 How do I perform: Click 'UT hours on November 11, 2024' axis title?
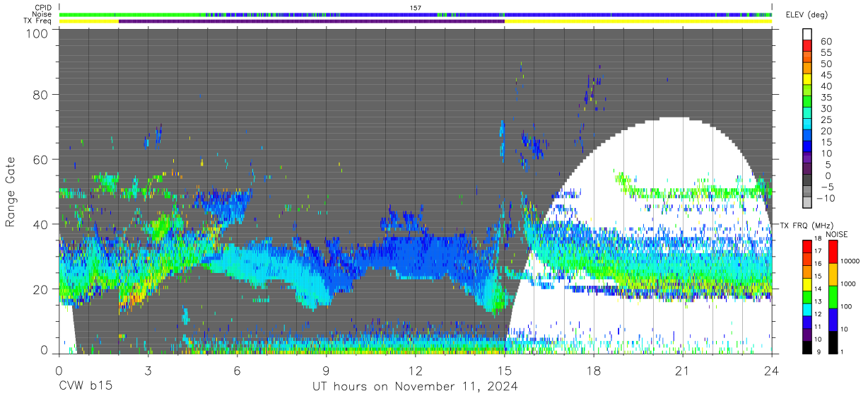[416, 387]
